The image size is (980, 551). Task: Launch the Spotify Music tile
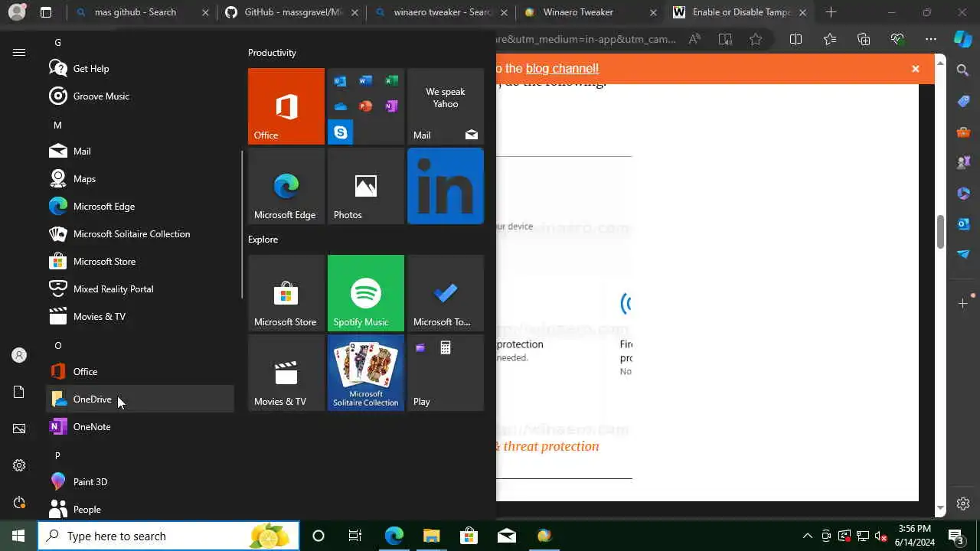366,293
